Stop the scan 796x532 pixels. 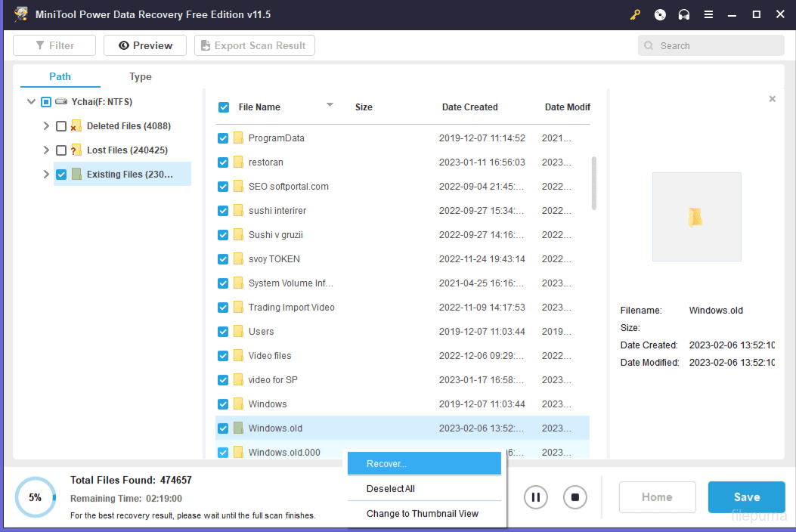coord(575,497)
